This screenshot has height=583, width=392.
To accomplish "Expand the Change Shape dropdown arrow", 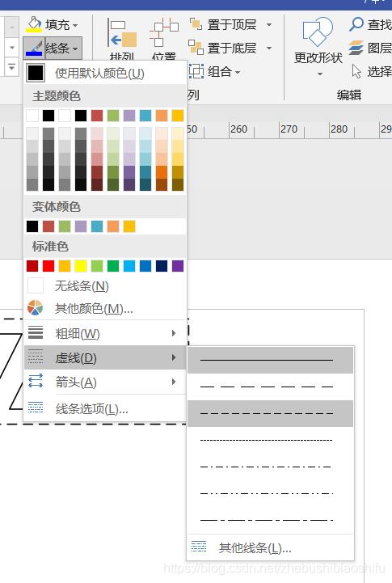I will pyautogui.click(x=320, y=74).
